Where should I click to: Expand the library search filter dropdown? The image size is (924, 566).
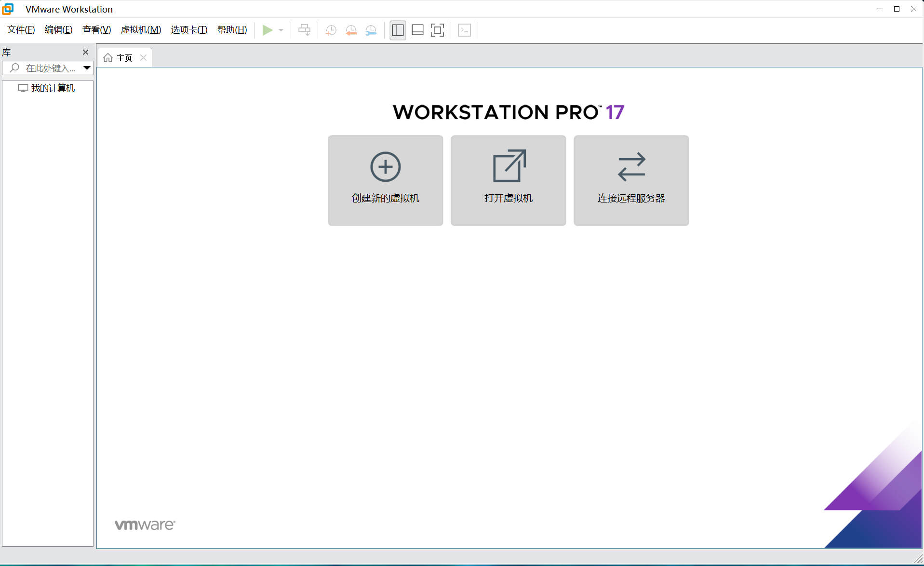87,68
